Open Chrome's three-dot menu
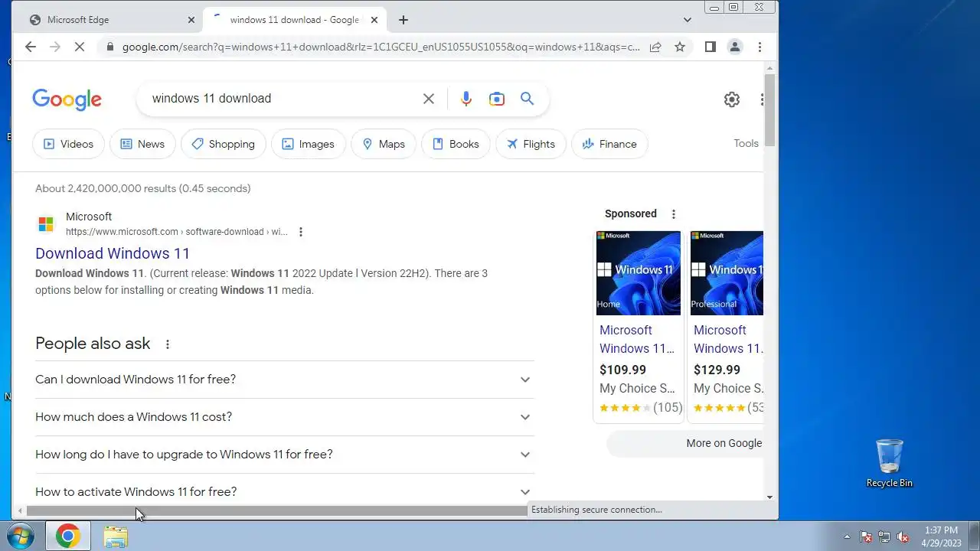The image size is (980, 551). click(x=759, y=47)
